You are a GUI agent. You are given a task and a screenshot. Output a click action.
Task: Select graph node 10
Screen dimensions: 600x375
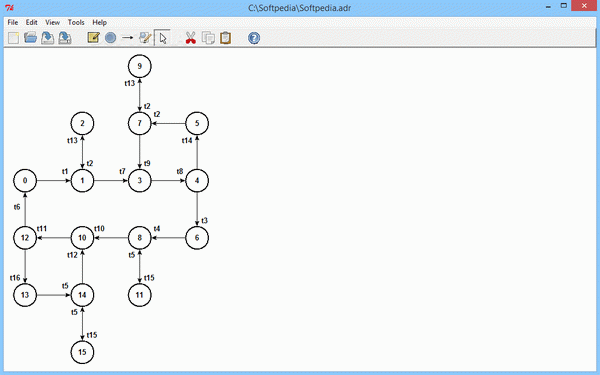[82, 238]
